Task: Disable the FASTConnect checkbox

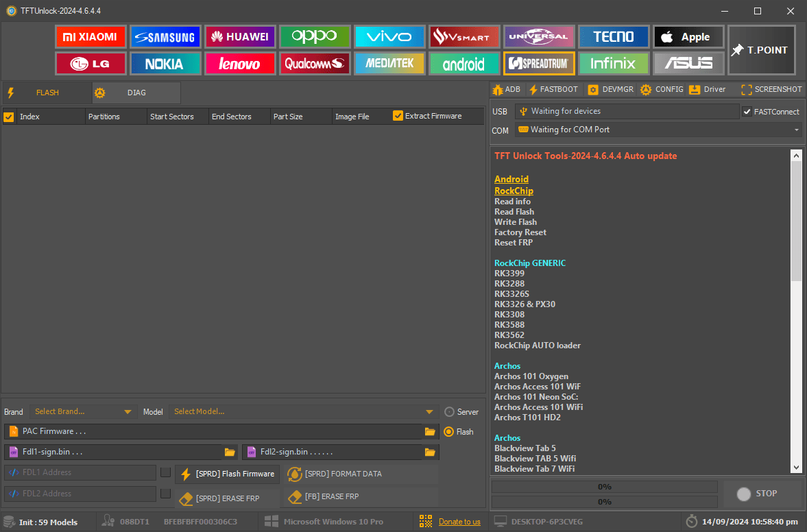Action: point(747,112)
